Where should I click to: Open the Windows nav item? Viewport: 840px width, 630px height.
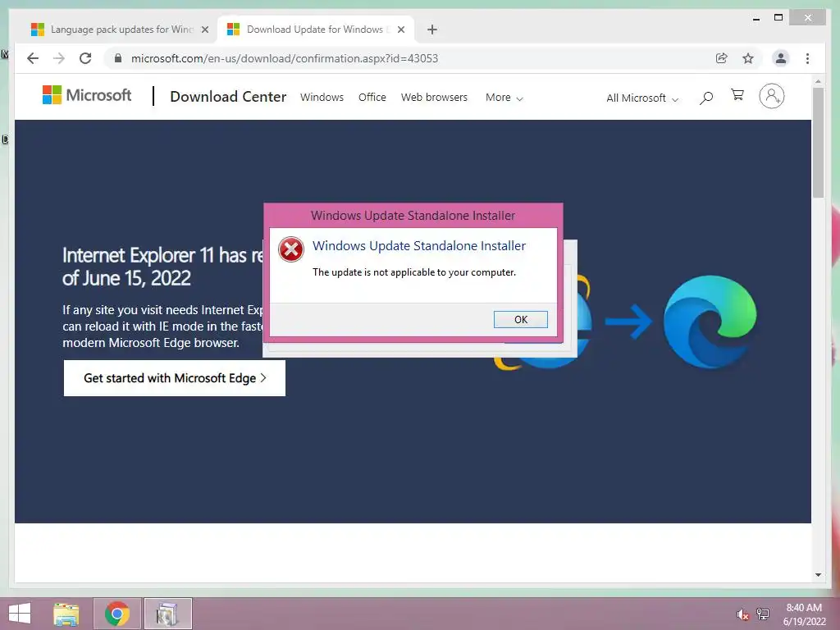[x=322, y=97]
